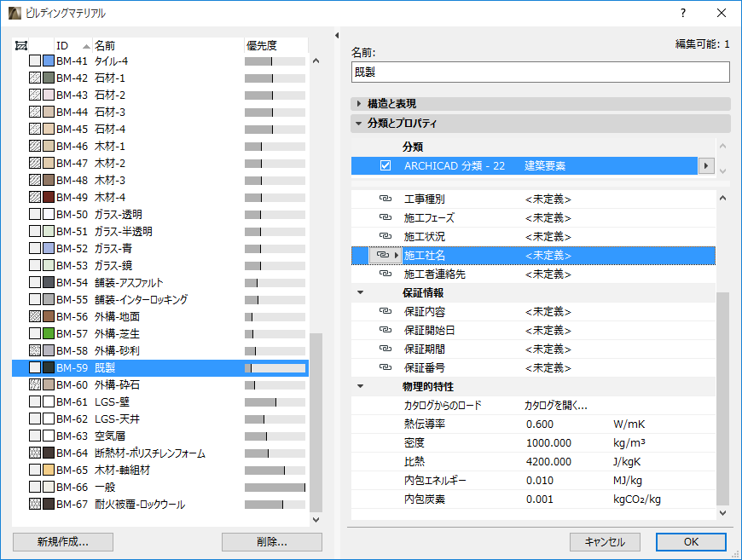This screenshot has height=560, width=742.
Task: Confirm with the OK button
Action: pos(691,541)
